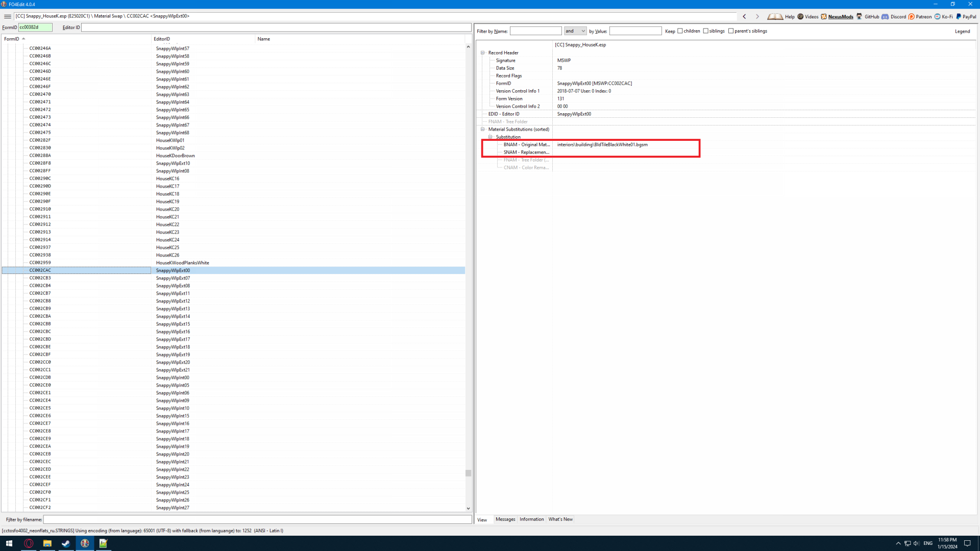Click the Filter by filename field
The height and width of the screenshot is (551, 980).
click(x=257, y=519)
